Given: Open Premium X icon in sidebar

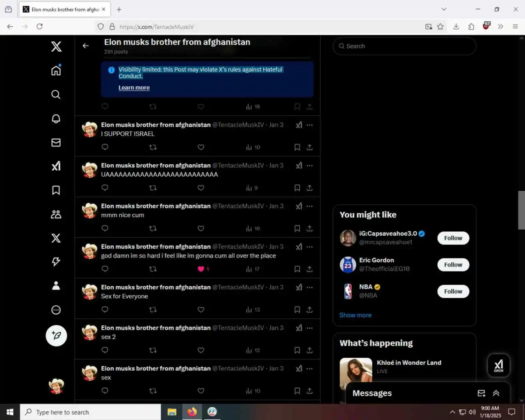Looking at the screenshot, I should click(56, 238).
